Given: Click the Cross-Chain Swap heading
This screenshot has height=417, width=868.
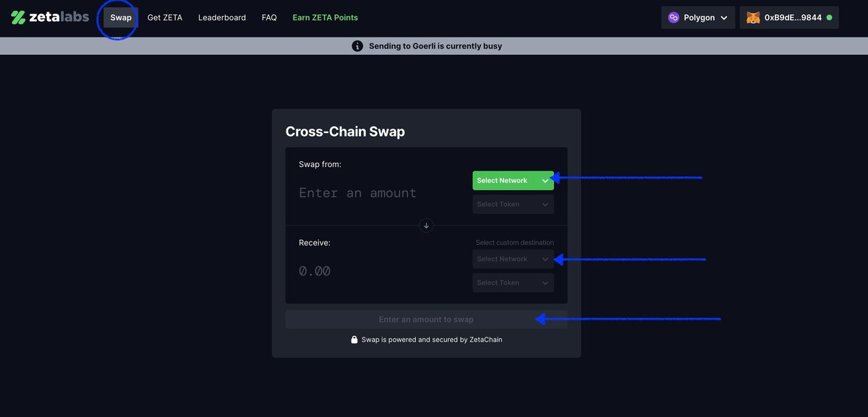Looking at the screenshot, I should point(345,132).
